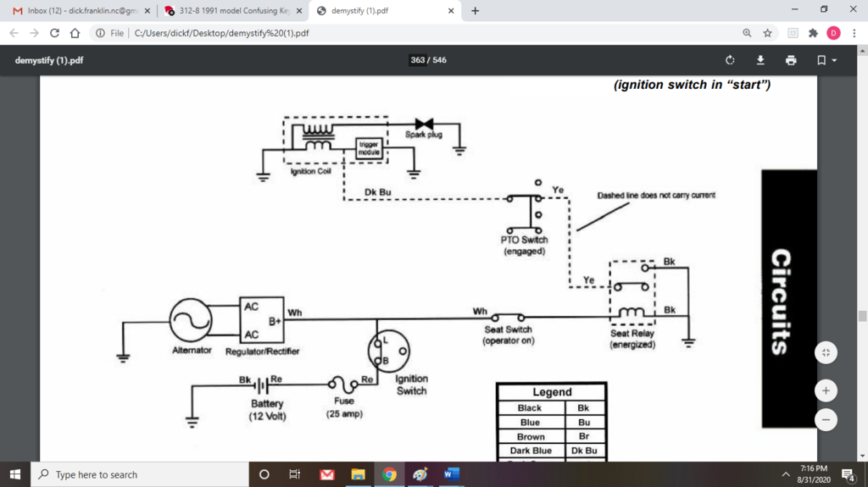Click the 'Ignition Coil' label
The width and height of the screenshot is (868, 487).
point(310,172)
